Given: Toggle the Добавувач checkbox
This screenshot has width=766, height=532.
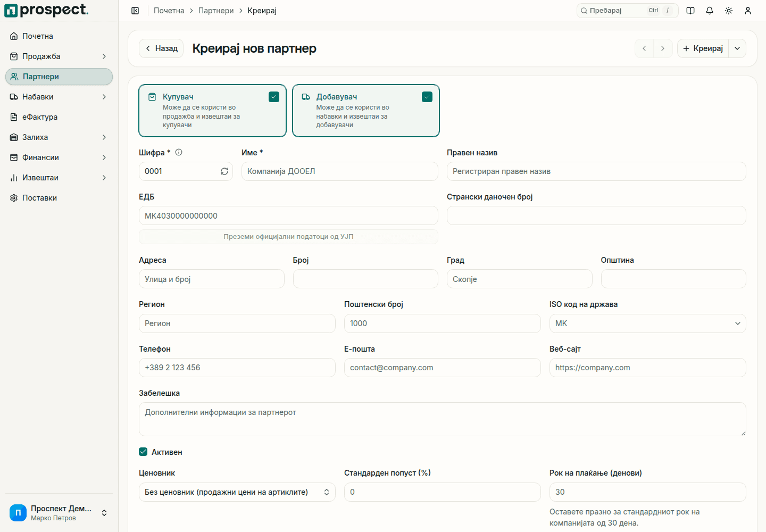Looking at the screenshot, I should pos(427,97).
